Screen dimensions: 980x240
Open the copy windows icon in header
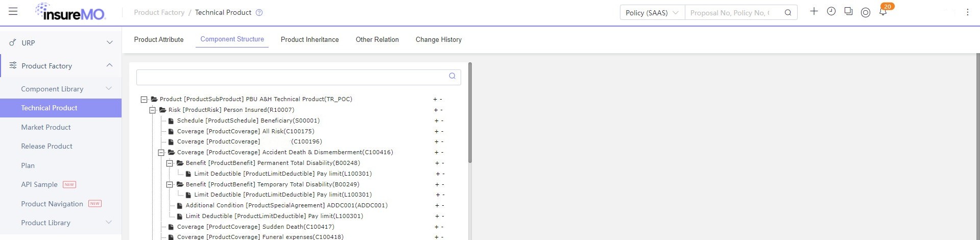[x=848, y=11]
